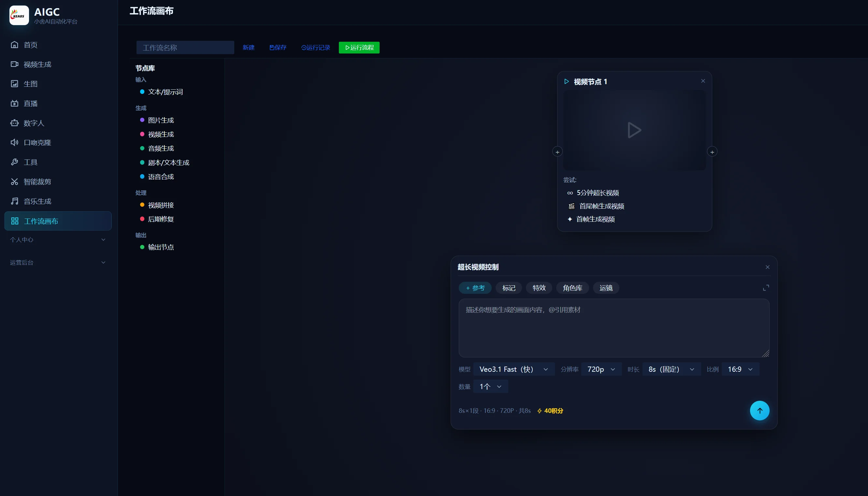Click the 工具 wrench icon

click(x=14, y=162)
